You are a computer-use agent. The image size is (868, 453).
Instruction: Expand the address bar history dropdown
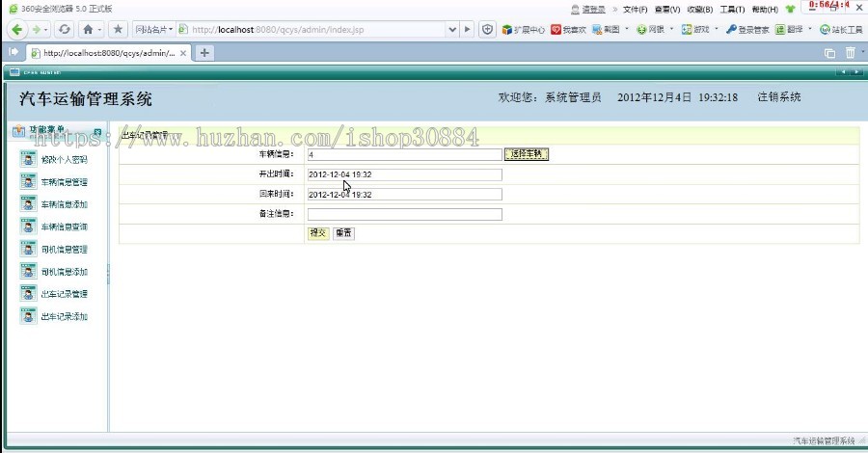click(452, 29)
